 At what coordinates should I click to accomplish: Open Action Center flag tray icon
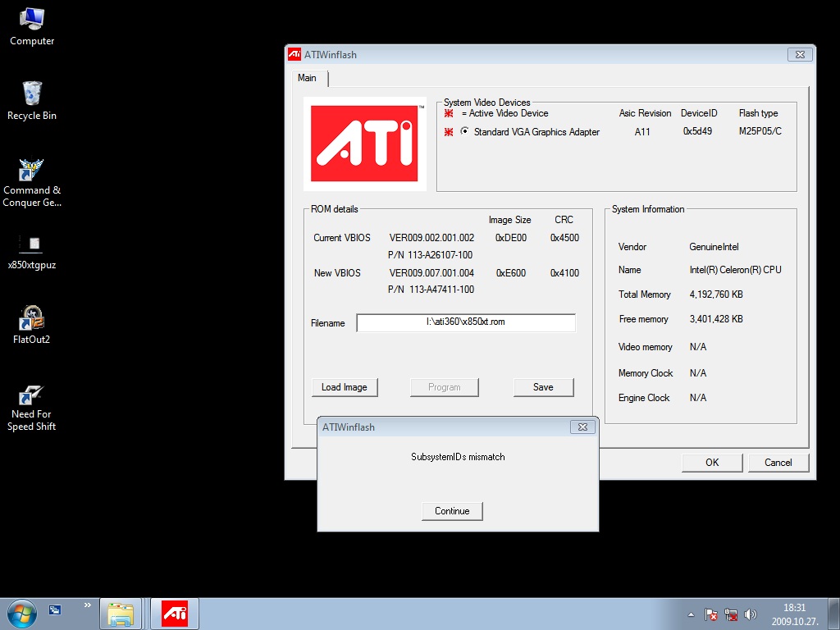click(x=711, y=614)
